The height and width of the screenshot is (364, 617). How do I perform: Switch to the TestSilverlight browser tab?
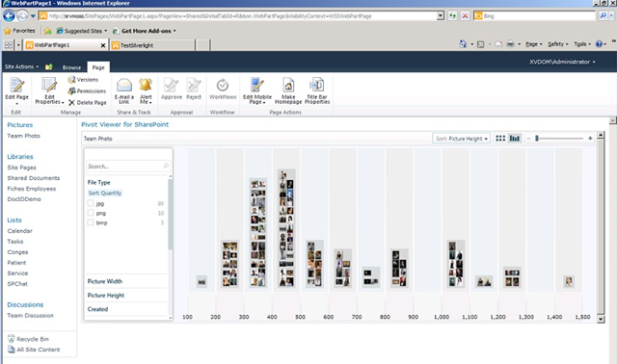tap(152, 45)
